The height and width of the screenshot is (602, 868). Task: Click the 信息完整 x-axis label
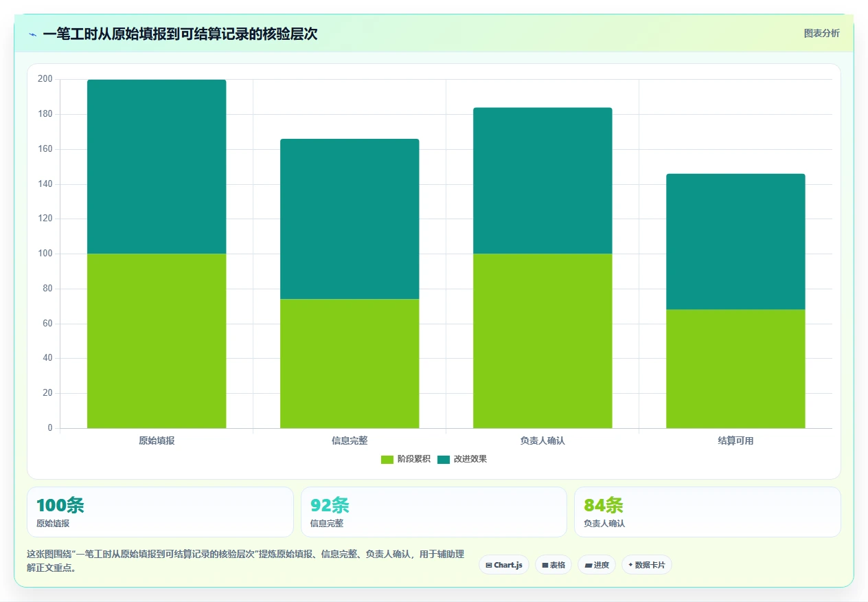[x=350, y=441]
